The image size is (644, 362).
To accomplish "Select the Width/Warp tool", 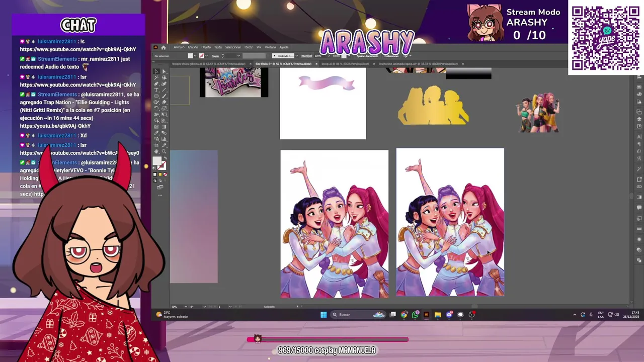I will 156,115.
